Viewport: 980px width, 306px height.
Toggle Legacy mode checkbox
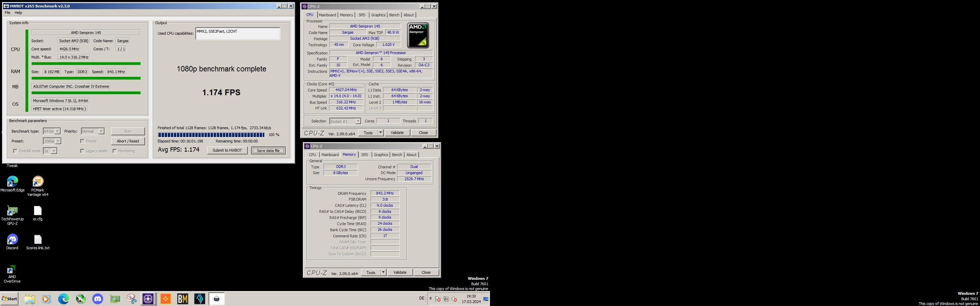tap(82, 151)
